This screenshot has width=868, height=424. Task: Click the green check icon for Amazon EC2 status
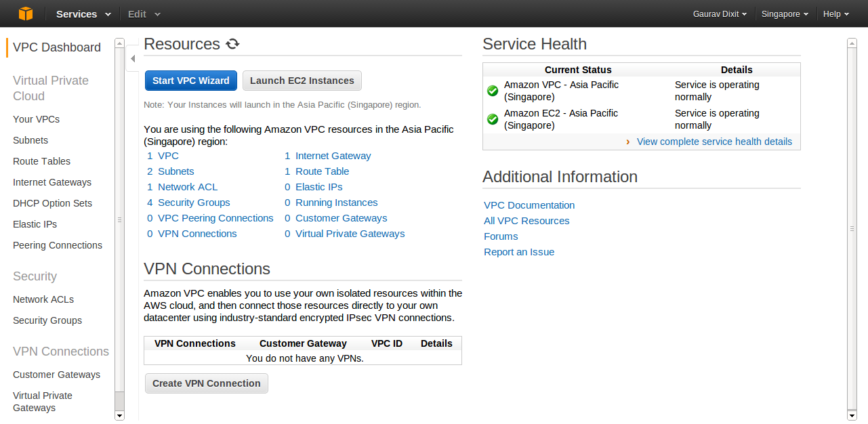(493, 119)
